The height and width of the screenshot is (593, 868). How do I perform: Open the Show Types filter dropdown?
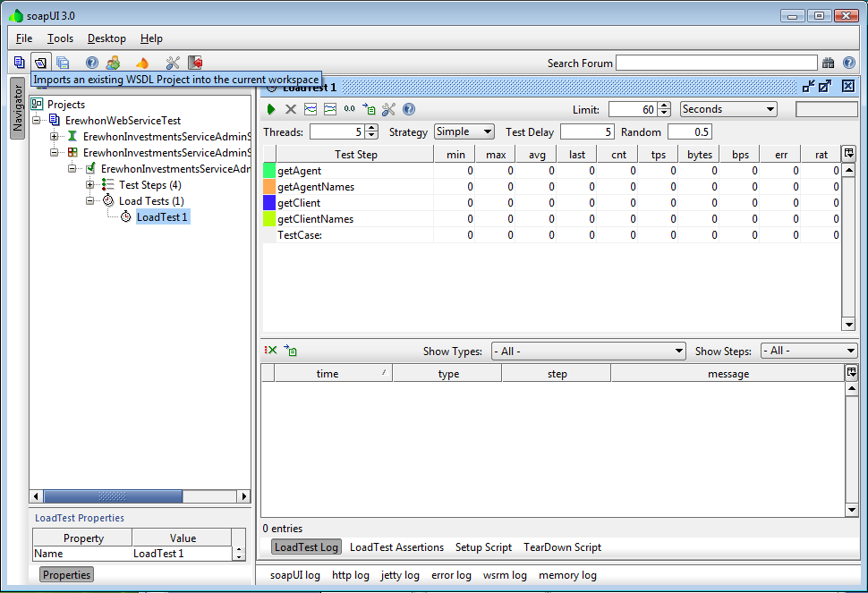coord(589,351)
